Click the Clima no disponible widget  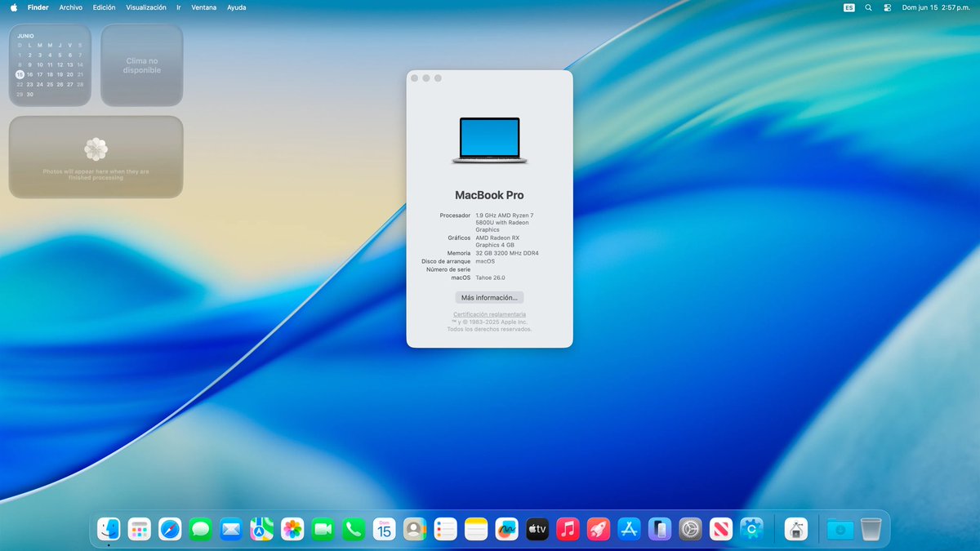[x=142, y=65]
